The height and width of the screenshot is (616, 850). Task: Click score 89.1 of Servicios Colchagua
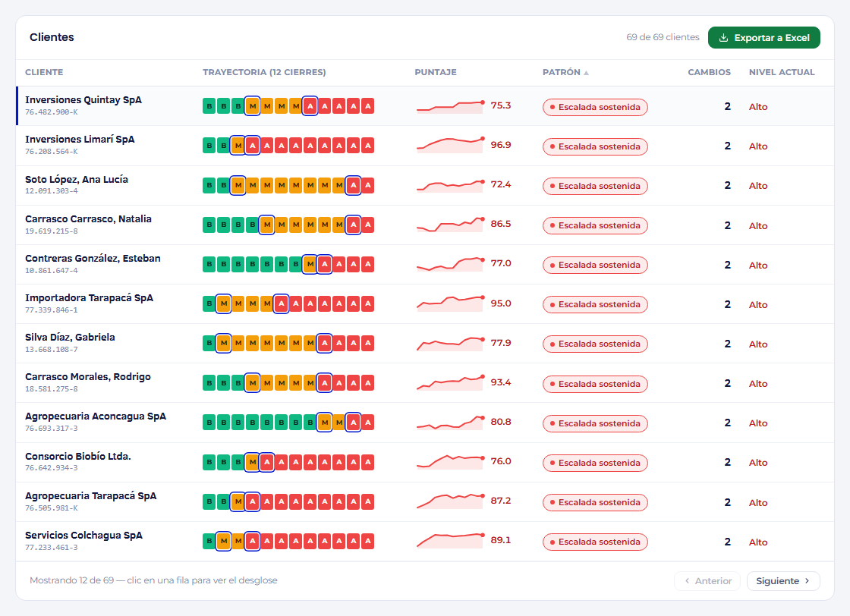(501, 539)
